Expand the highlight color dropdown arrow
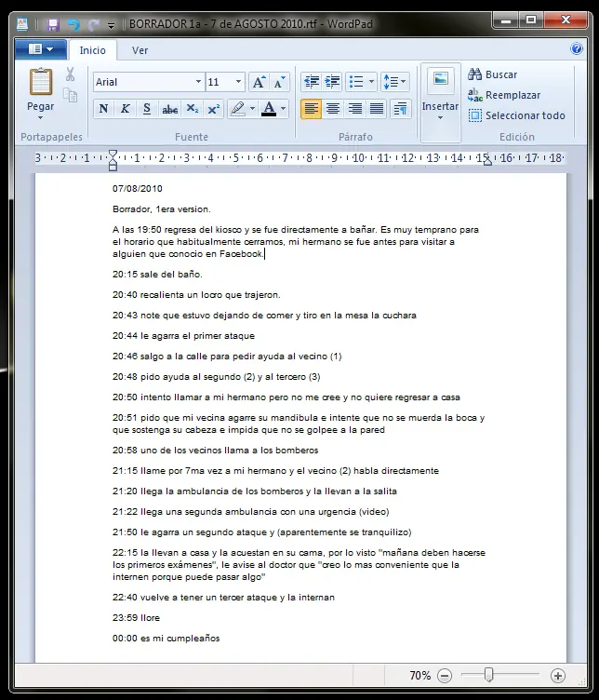The width and height of the screenshot is (599, 700). [252, 109]
